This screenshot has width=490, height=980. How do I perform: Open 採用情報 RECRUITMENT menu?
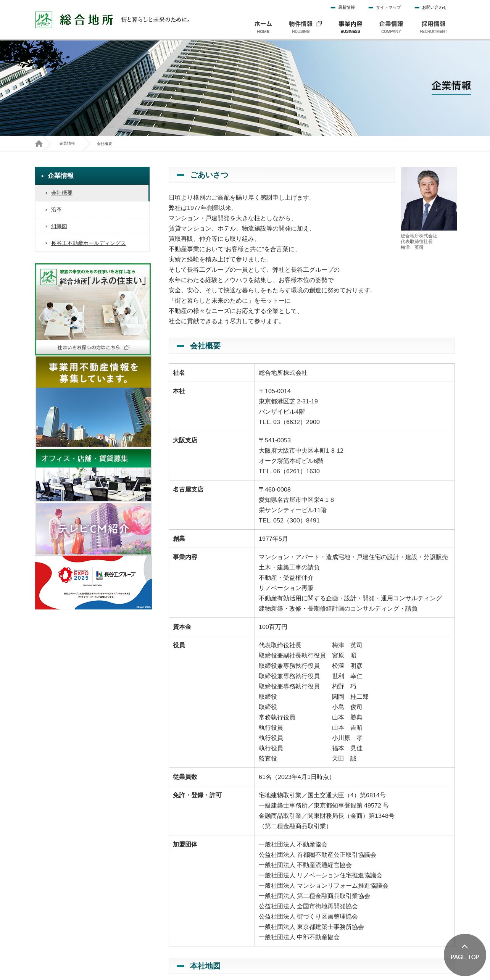[433, 27]
